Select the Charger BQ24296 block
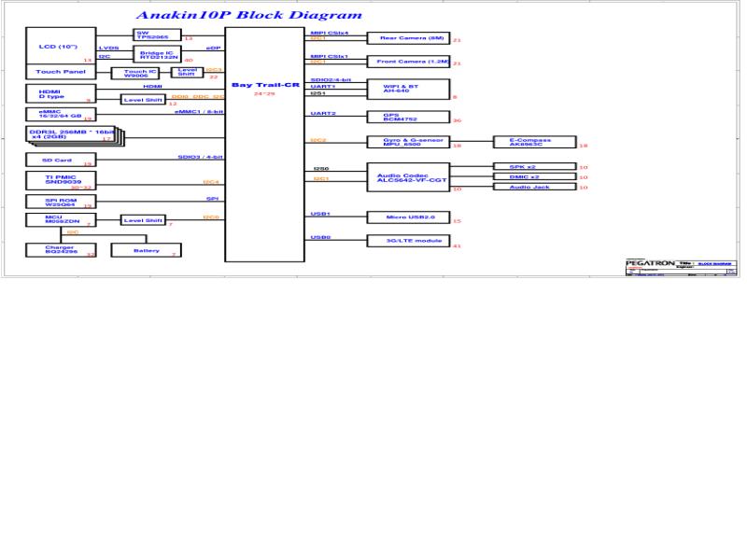Viewport: 747px width, 560px height. [x=61, y=250]
